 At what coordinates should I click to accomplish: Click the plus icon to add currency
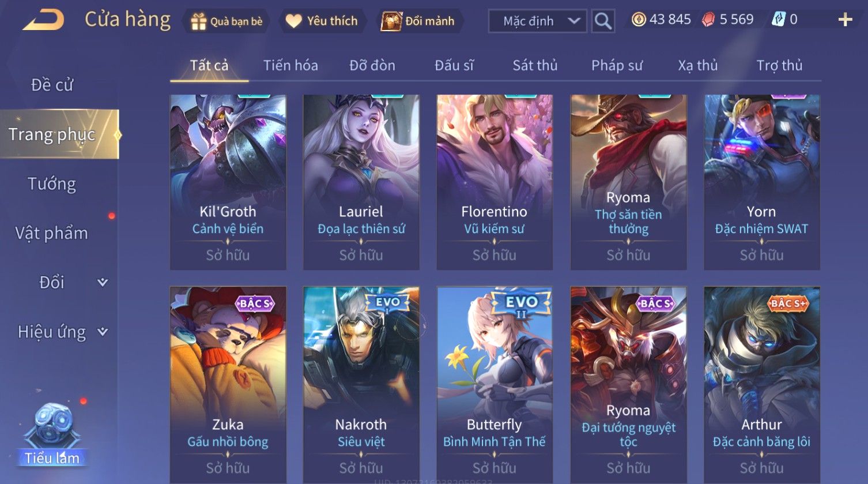(845, 20)
